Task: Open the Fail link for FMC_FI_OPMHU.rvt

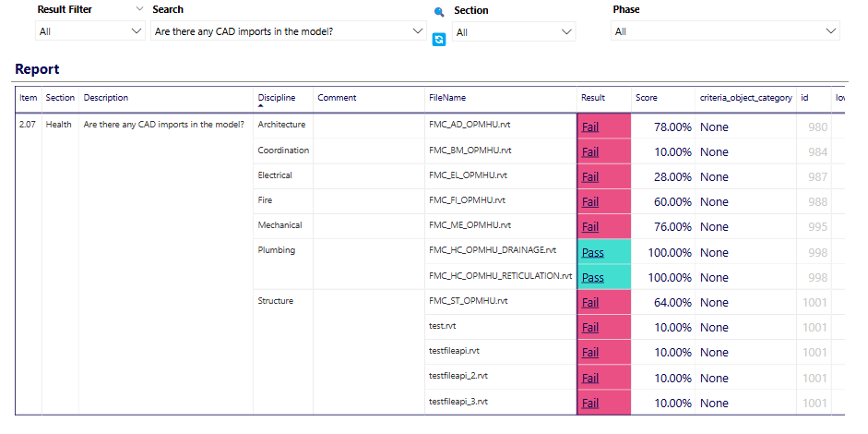Action: 590,201
